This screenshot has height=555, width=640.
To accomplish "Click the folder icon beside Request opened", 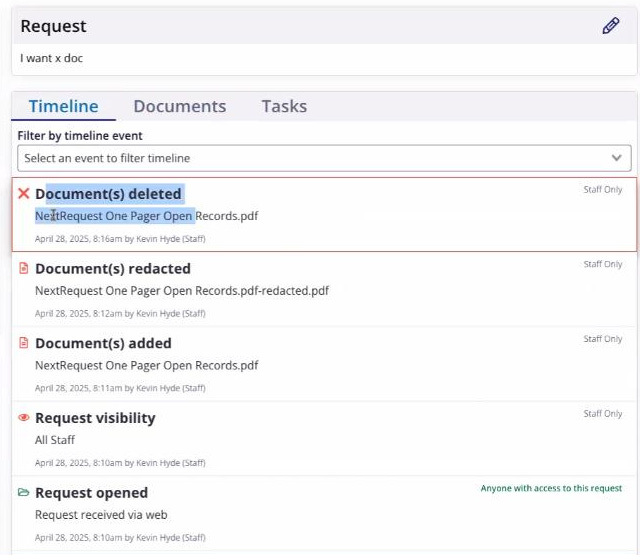I will [x=24, y=492].
